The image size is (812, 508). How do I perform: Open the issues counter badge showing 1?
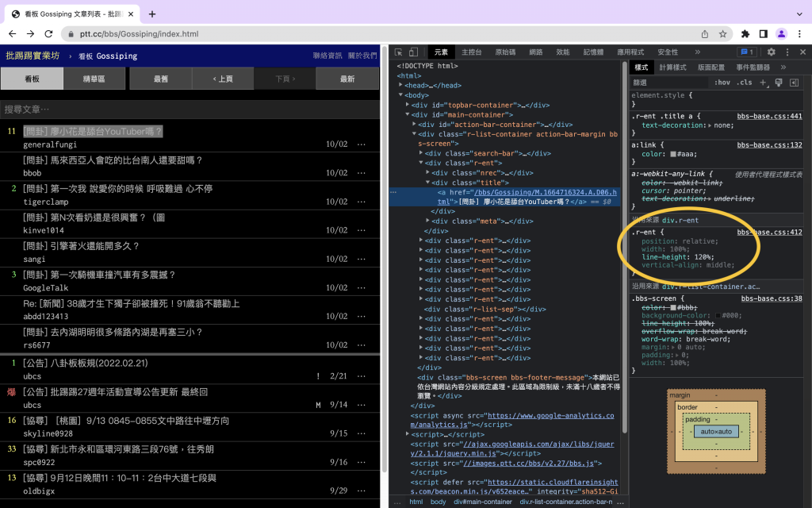pos(747,52)
